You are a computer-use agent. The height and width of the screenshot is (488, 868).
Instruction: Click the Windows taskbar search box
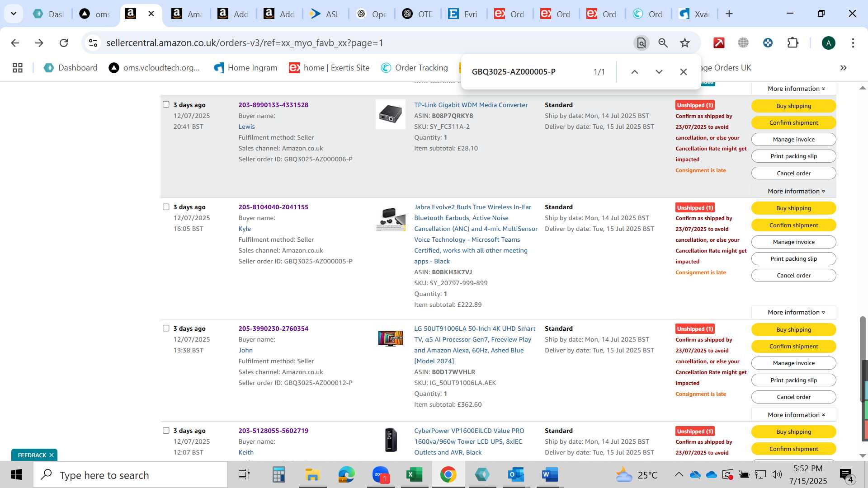pyautogui.click(x=130, y=475)
